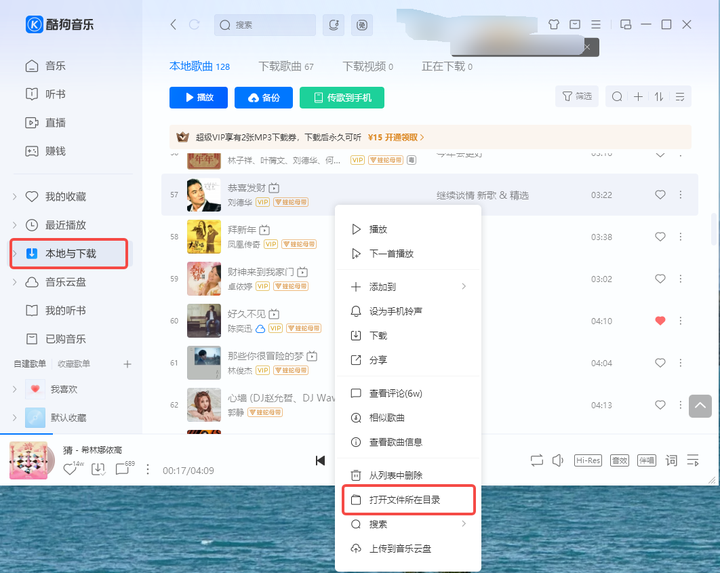
Task: Click the 传歌到手机 button
Action: 342,97
